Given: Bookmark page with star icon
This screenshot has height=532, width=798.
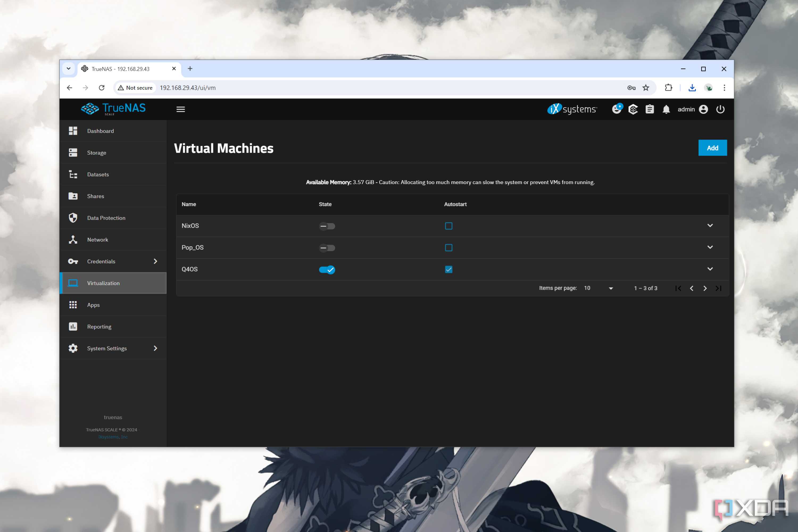Looking at the screenshot, I should coord(646,88).
